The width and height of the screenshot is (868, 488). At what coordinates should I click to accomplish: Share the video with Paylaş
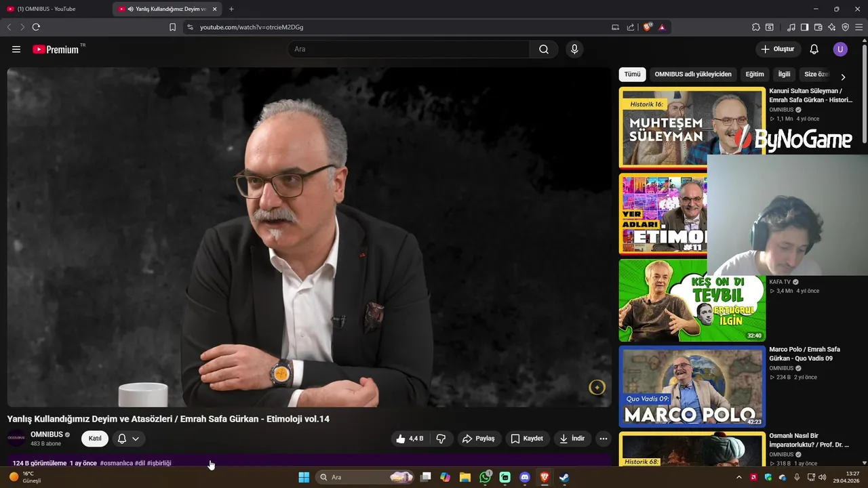(x=478, y=439)
